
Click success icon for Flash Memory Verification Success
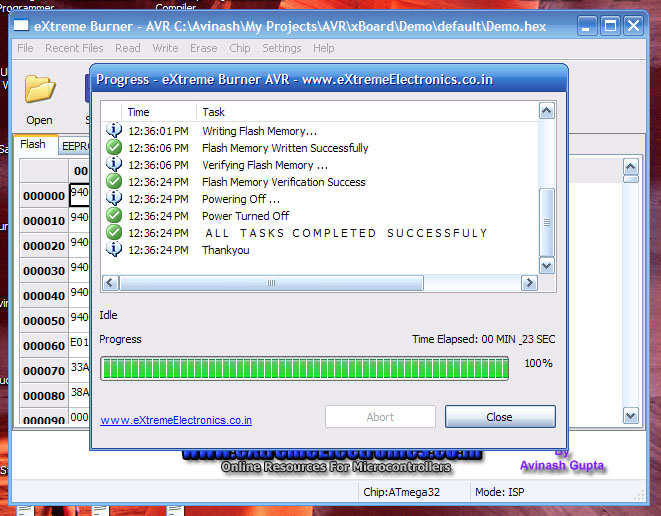114,181
